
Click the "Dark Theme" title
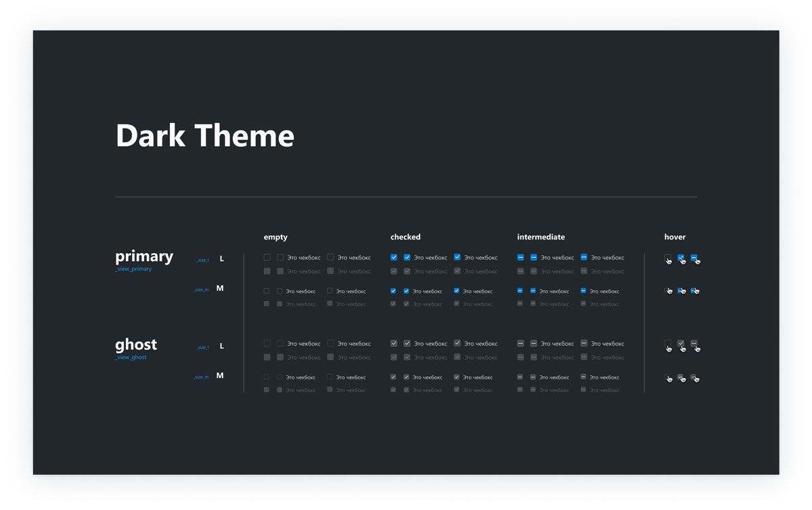[205, 135]
